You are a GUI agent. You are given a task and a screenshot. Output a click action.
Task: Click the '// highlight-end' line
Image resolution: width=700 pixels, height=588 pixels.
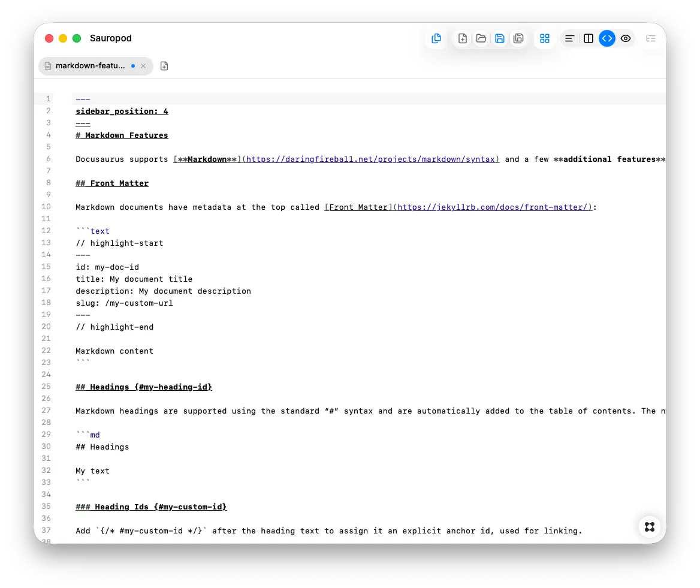click(x=114, y=327)
